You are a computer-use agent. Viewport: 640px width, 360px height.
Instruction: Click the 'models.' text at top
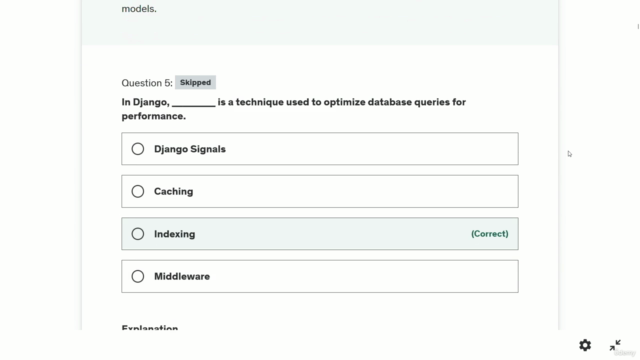click(x=139, y=9)
